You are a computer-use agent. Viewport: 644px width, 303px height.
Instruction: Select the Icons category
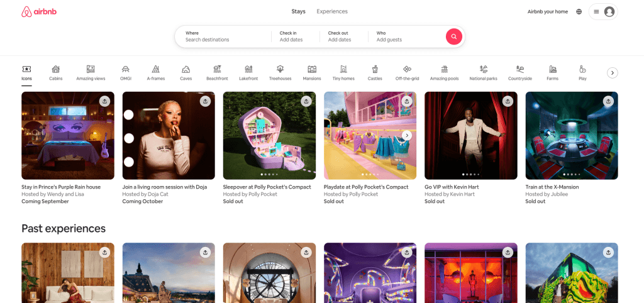coord(26,73)
